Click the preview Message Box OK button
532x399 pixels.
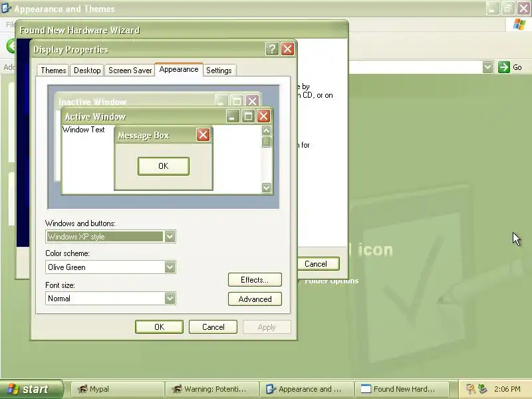163,166
